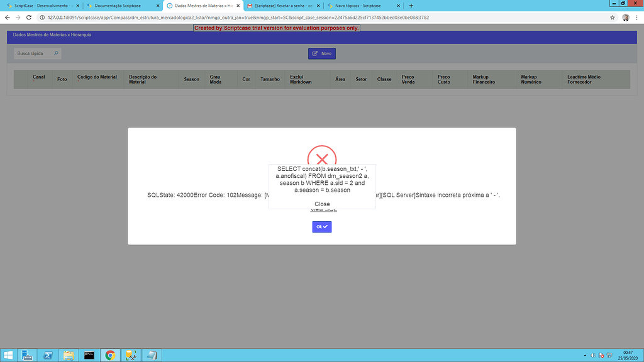Switch to the Documentação Scriptcase tab

119,6
